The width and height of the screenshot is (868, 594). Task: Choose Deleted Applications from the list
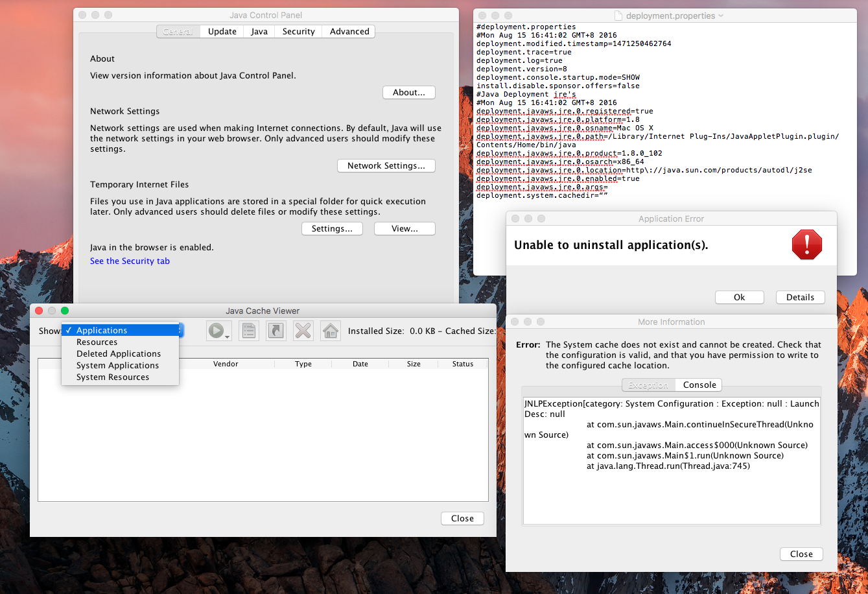tap(119, 354)
